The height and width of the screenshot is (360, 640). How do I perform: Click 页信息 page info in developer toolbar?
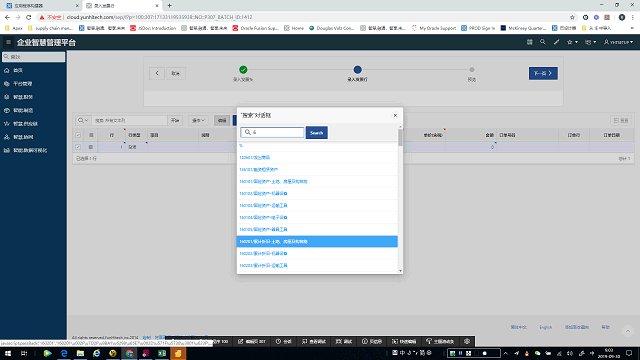click(x=372, y=341)
